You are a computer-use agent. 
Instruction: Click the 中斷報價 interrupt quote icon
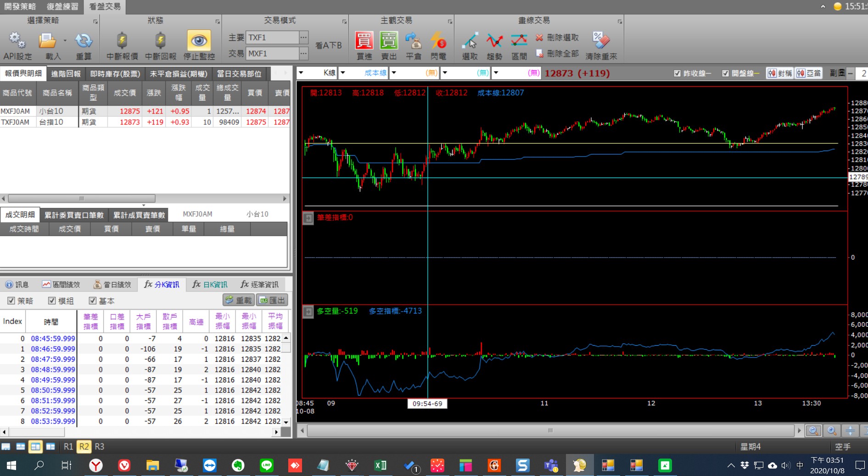pos(122,40)
